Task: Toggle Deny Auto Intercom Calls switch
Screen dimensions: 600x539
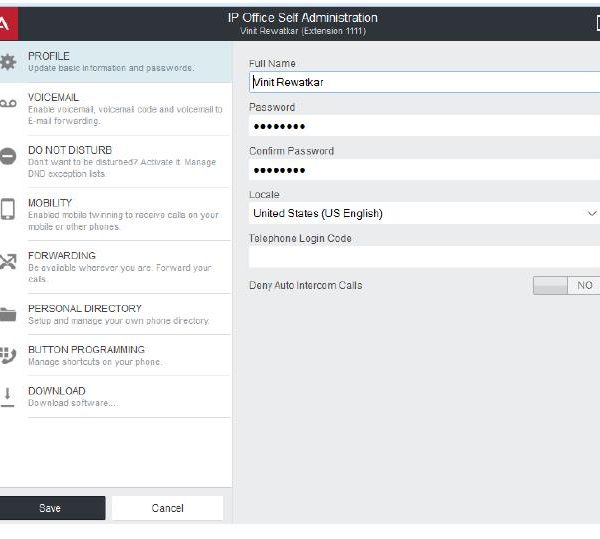Action: 566,286
